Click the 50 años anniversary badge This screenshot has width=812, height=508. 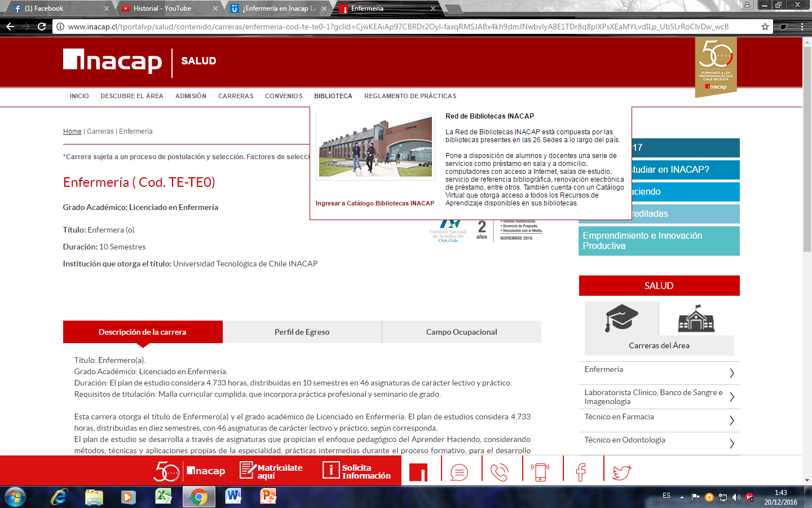[716, 67]
